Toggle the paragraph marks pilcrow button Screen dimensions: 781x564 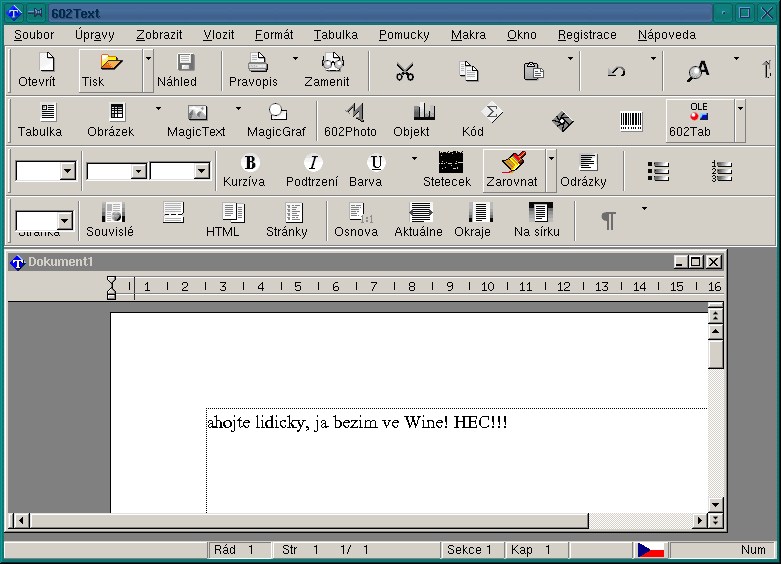[x=608, y=221]
